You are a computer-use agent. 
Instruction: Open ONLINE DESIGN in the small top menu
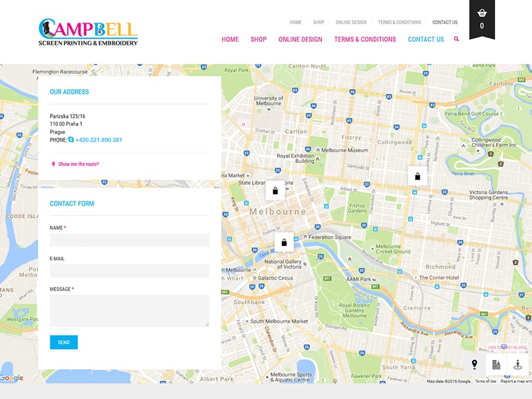[351, 23]
